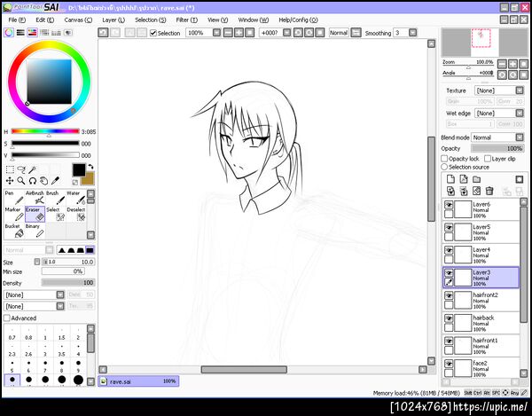Viewport: 532px width, 416px height.
Task: Pick the Rotate view tool
Action: coord(32,181)
